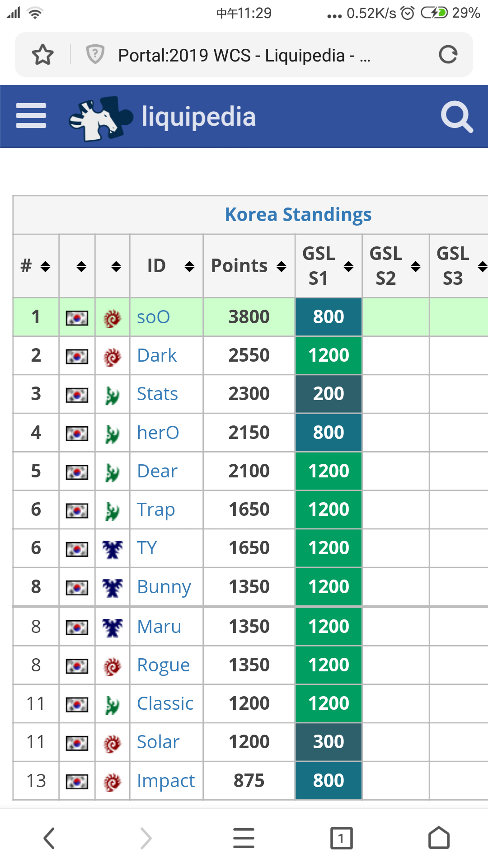Navigate back with the browser back arrow
488x868 pixels.
coord(49,839)
